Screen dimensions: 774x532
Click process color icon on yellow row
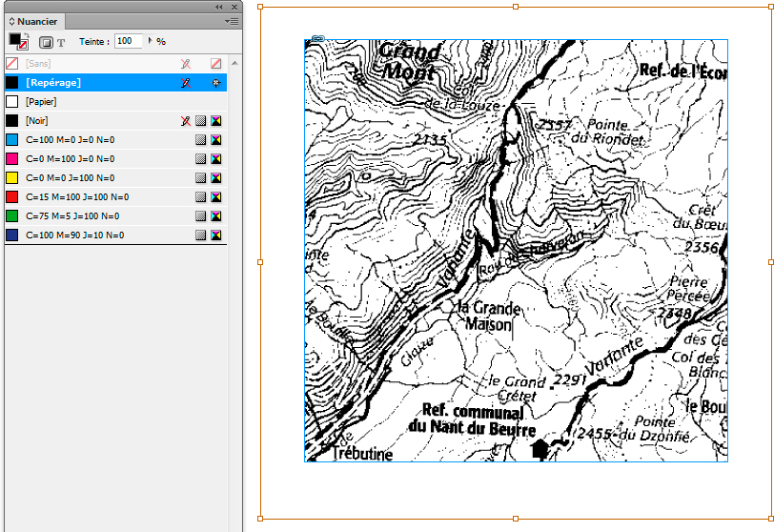(x=200, y=177)
